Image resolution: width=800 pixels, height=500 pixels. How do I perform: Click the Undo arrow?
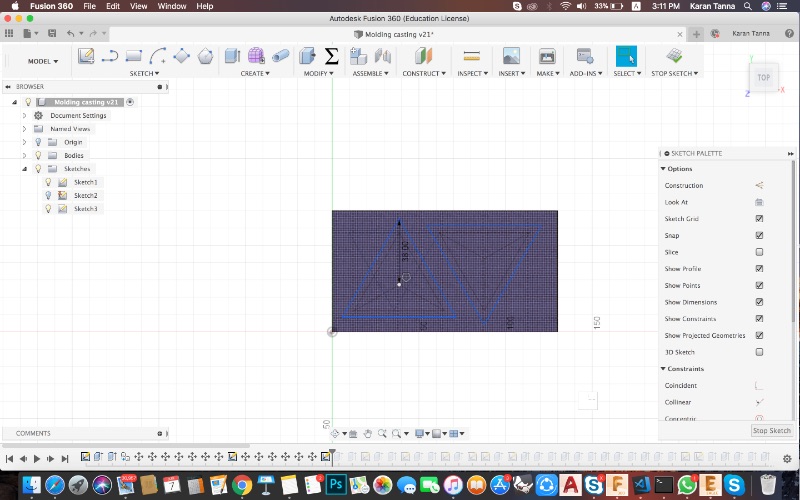pyautogui.click(x=70, y=33)
